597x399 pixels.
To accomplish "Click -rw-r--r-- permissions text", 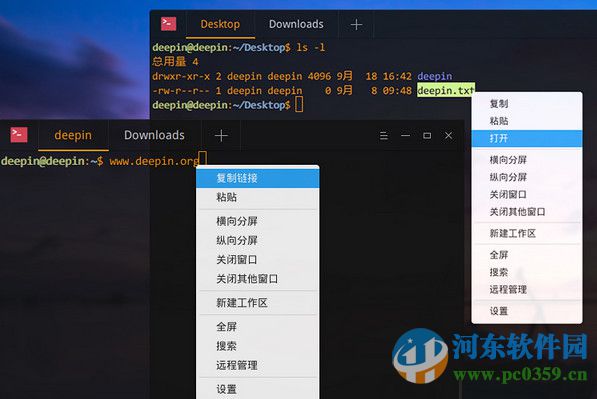I will tap(181, 91).
